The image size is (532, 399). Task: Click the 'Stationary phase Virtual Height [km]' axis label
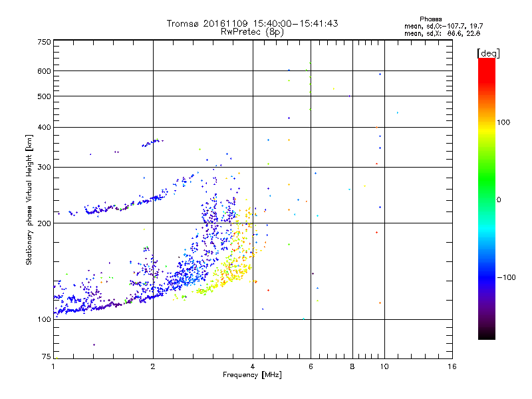click(29, 200)
